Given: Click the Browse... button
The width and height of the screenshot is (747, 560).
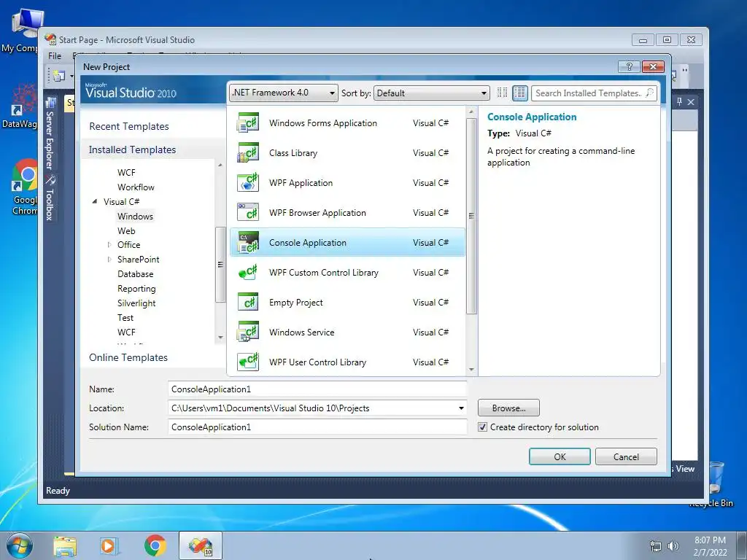Looking at the screenshot, I should coord(508,408).
